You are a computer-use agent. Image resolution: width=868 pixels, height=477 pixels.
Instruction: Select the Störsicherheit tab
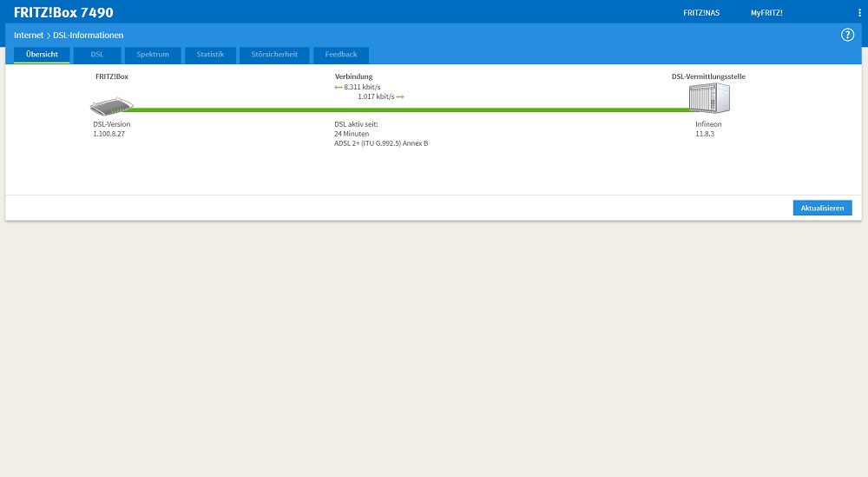click(x=274, y=54)
